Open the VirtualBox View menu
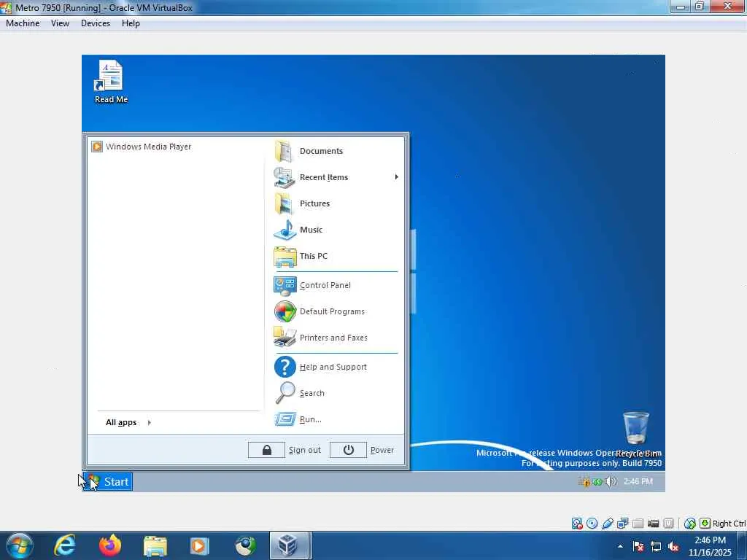Viewport: 747px width, 560px height. tap(60, 23)
